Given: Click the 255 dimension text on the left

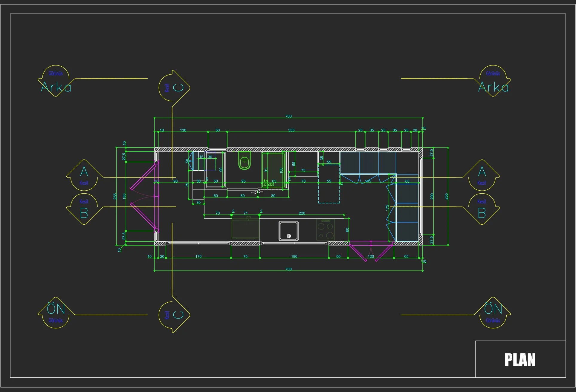Looking at the screenshot, I should pyautogui.click(x=115, y=196).
